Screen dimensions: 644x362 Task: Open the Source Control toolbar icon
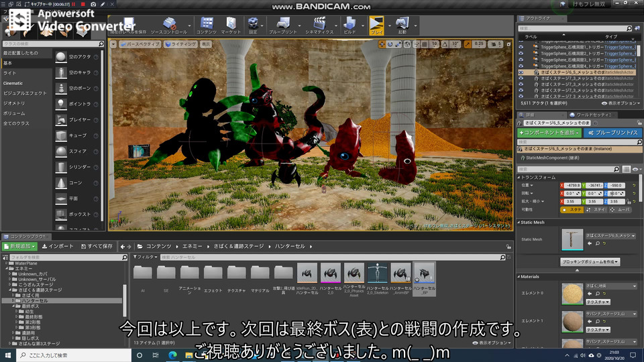click(x=169, y=25)
